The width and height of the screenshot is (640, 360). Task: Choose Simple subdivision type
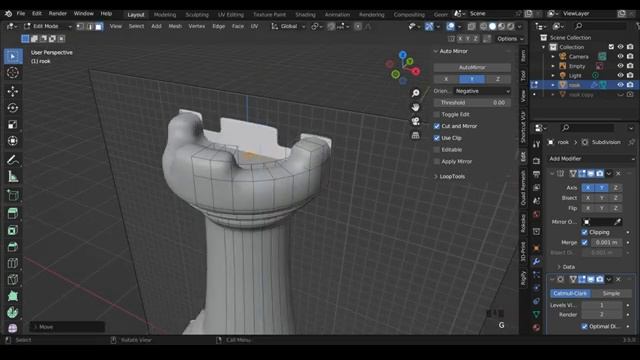click(611, 293)
